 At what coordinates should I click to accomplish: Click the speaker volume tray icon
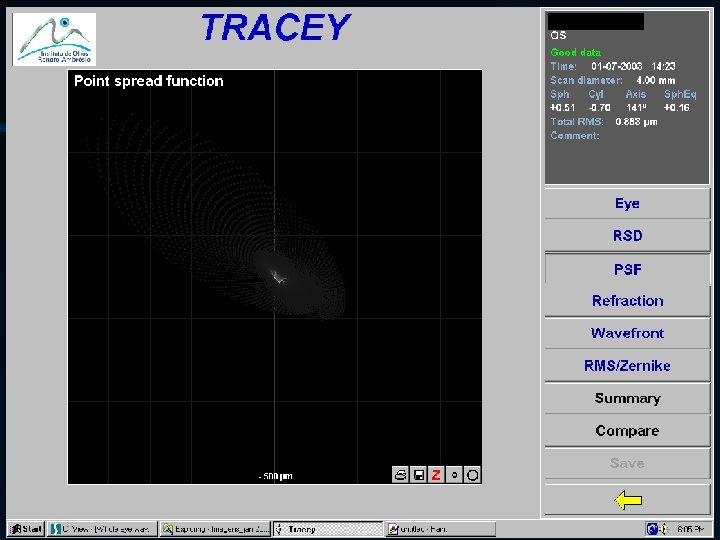[x=664, y=529]
